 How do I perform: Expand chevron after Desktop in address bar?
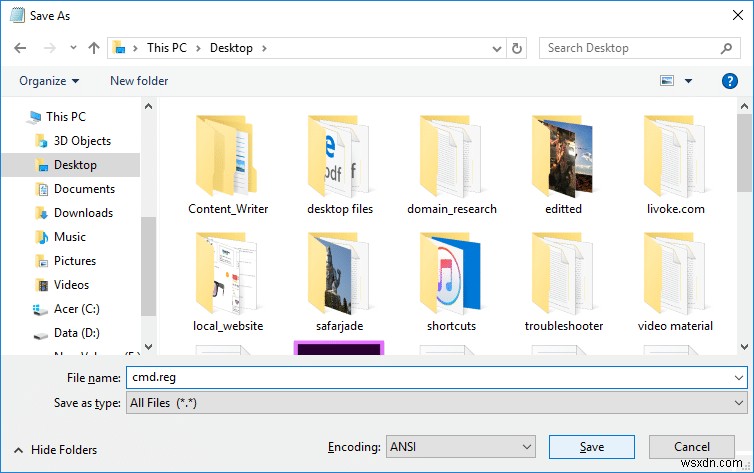264,49
